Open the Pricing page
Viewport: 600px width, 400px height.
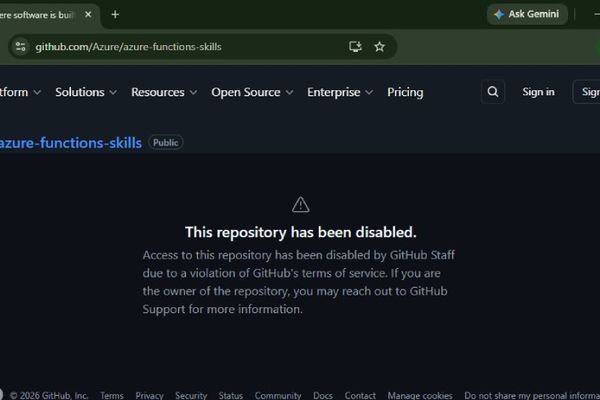pos(405,92)
